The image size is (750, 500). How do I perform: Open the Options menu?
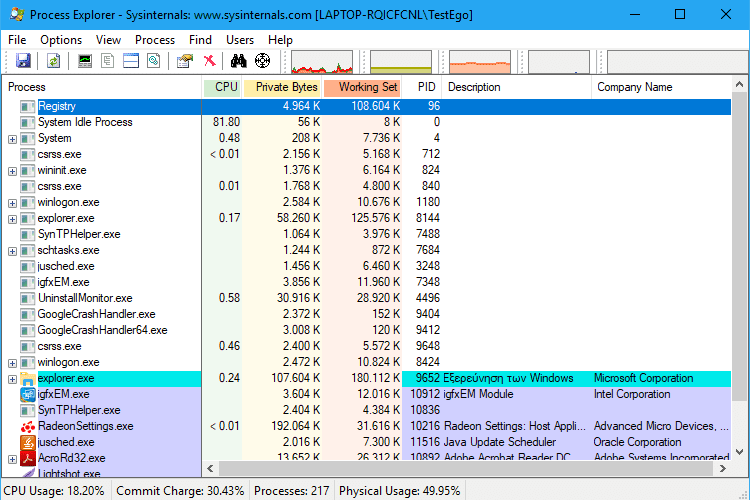pos(61,40)
